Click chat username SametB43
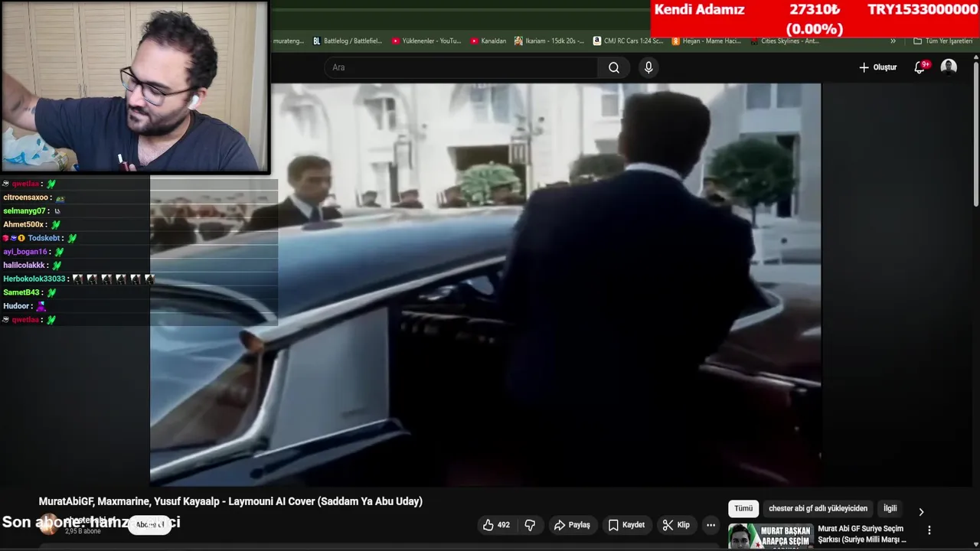 tap(21, 292)
